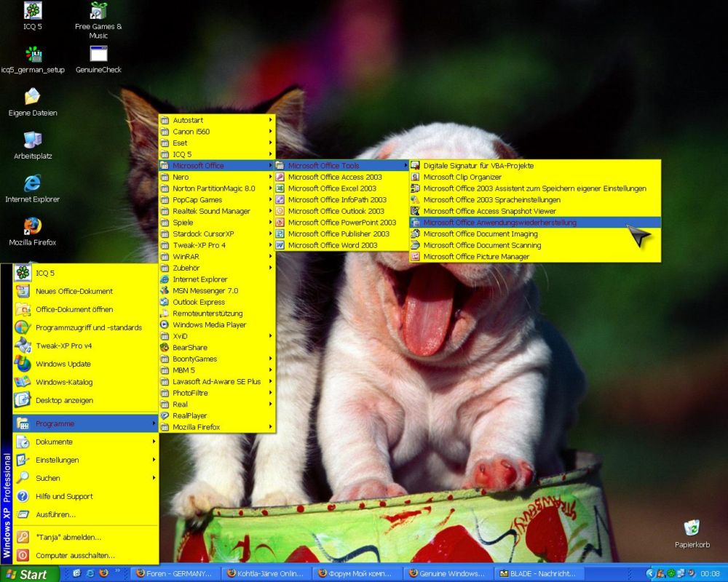Click the Start button
This screenshot has height=582, width=728.
tap(29, 573)
